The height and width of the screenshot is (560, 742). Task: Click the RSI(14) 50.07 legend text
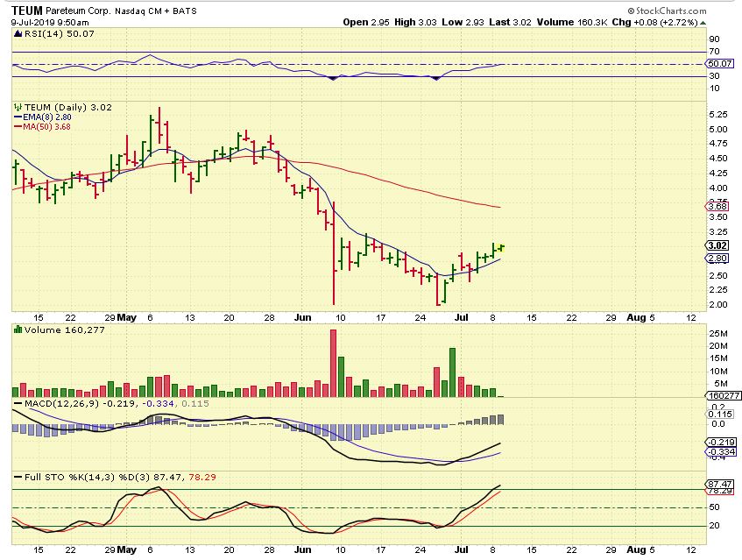[x=60, y=33]
